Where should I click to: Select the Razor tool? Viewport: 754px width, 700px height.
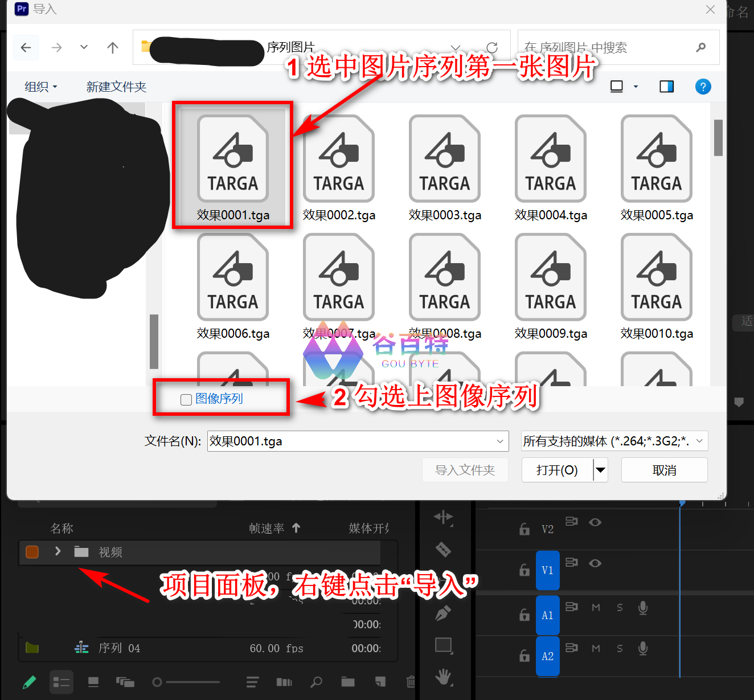click(x=444, y=549)
